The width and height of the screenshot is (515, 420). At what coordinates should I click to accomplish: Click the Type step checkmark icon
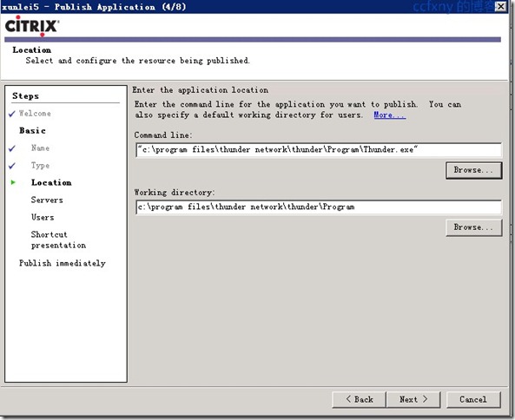[x=12, y=166]
